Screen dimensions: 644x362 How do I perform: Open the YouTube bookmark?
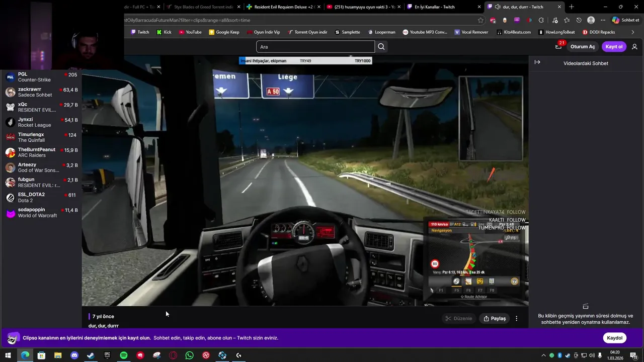[x=190, y=32]
